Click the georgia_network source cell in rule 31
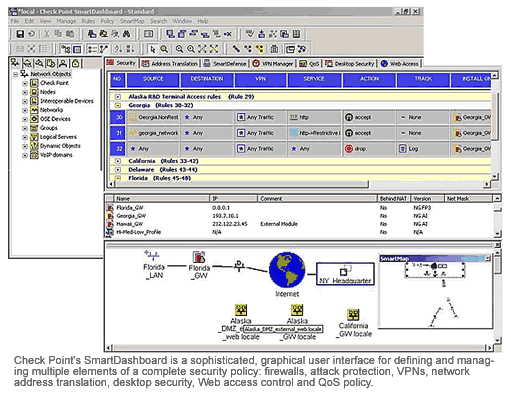 point(153,133)
